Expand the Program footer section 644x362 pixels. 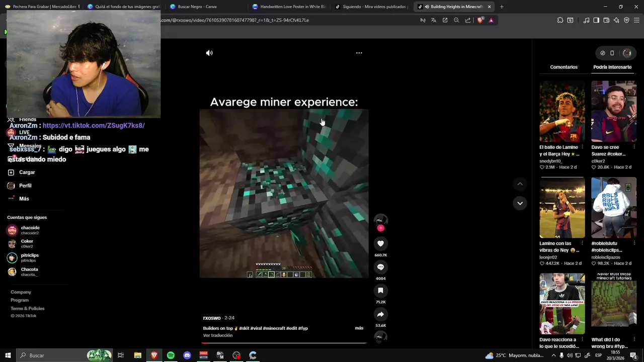click(20, 300)
